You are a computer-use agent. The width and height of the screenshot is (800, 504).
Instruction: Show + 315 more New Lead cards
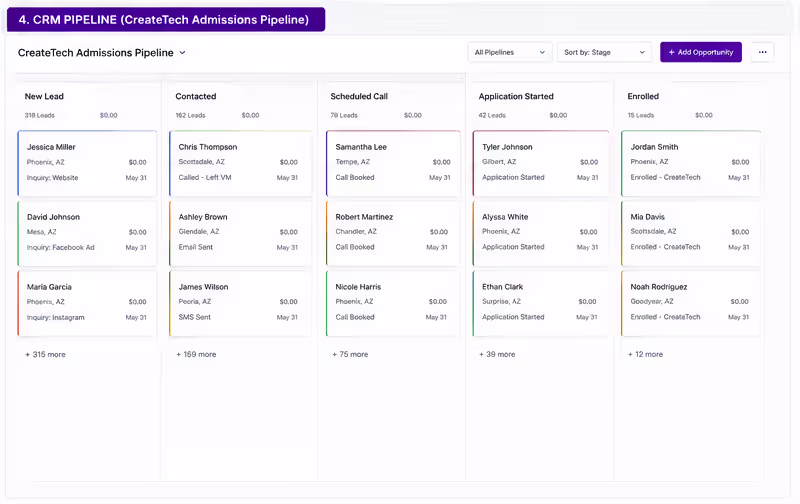(x=45, y=354)
